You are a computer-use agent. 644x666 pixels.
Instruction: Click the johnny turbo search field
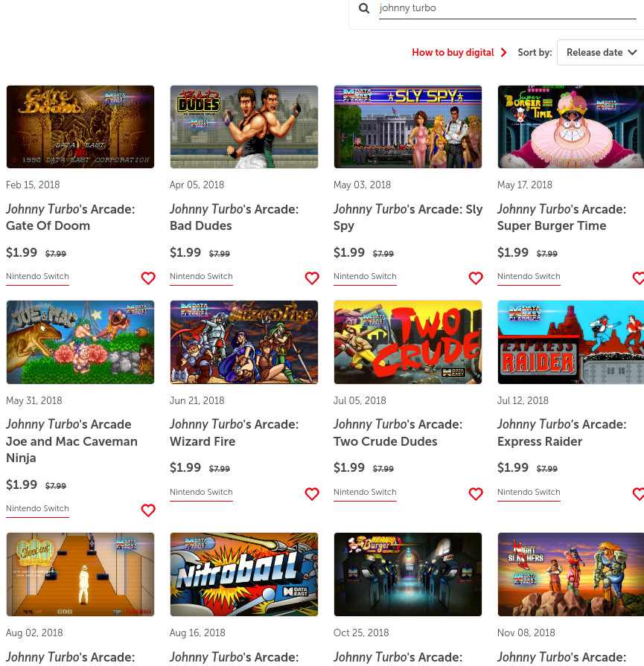click(x=508, y=8)
